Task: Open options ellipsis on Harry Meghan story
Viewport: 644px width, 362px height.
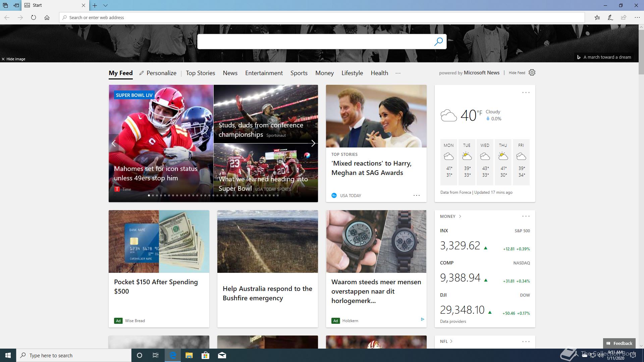Action: [417, 195]
